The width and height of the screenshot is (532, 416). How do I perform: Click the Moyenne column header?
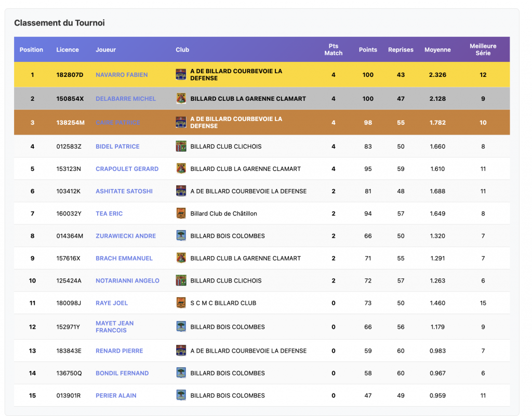pyautogui.click(x=437, y=50)
